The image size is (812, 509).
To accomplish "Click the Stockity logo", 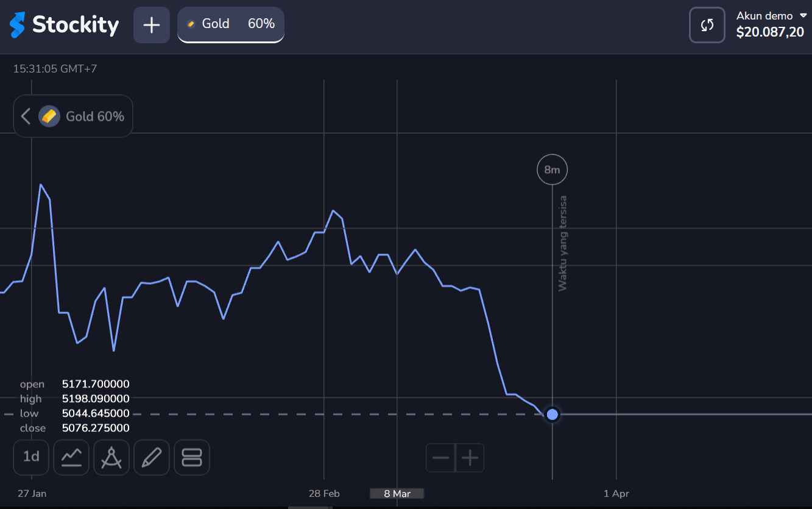I will (64, 25).
